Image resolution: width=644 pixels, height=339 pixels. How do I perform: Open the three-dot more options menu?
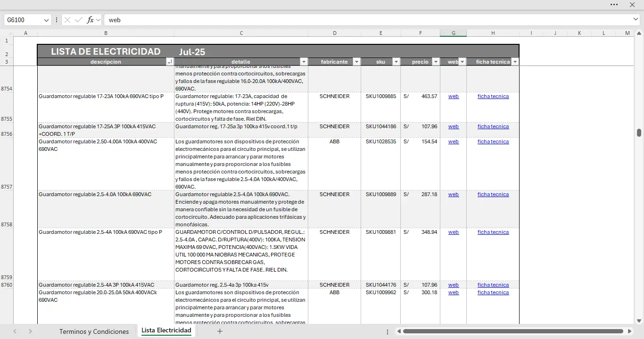pos(614,5)
